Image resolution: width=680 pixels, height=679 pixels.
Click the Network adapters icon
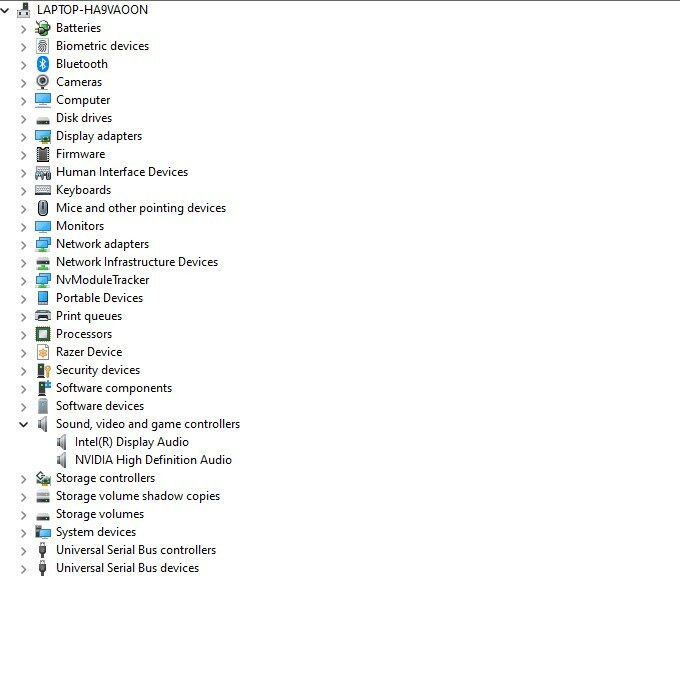point(42,244)
